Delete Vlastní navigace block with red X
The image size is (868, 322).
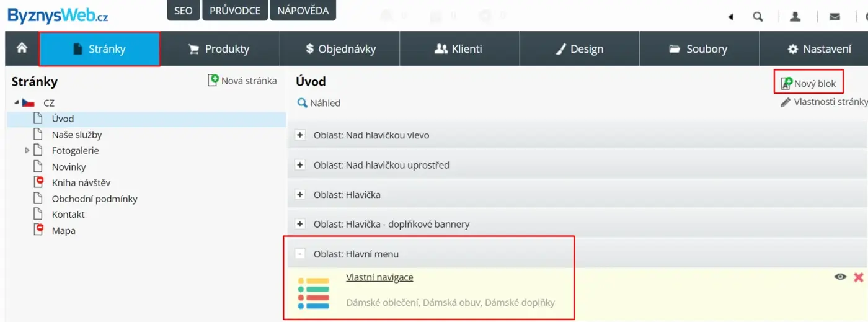click(858, 277)
